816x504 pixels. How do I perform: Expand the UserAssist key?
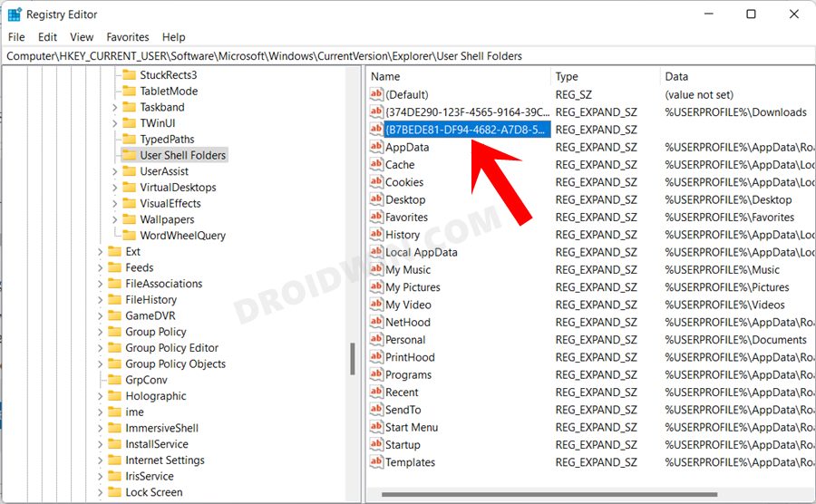coord(114,171)
